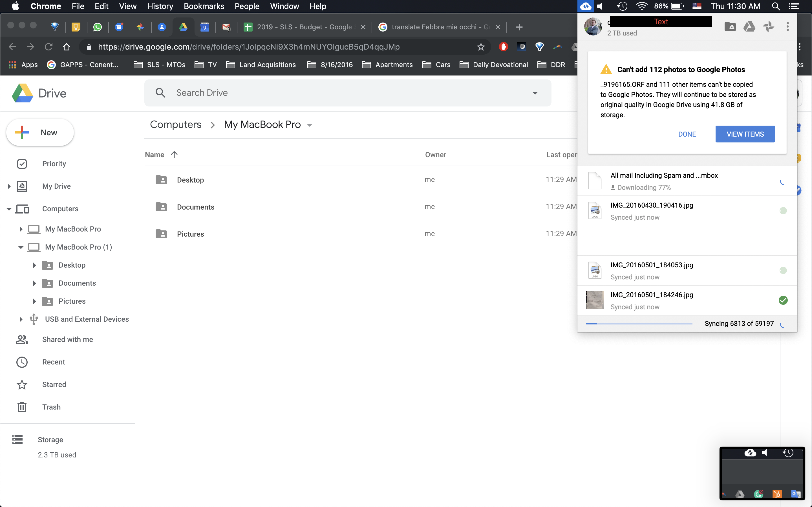The image size is (812, 507).
Task: Click the Pictures folder in file list
Action: pos(190,234)
